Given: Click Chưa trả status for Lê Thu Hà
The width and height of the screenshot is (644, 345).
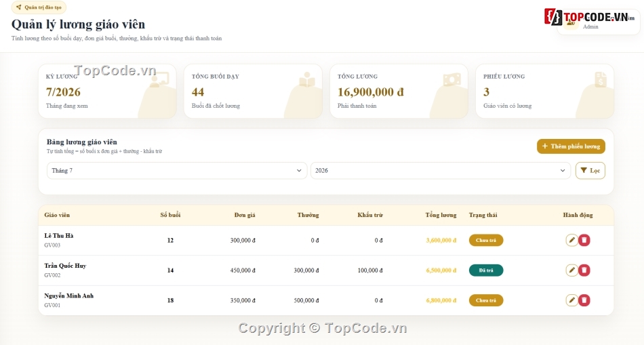Looking at the screenshot, I should point(486,240).
